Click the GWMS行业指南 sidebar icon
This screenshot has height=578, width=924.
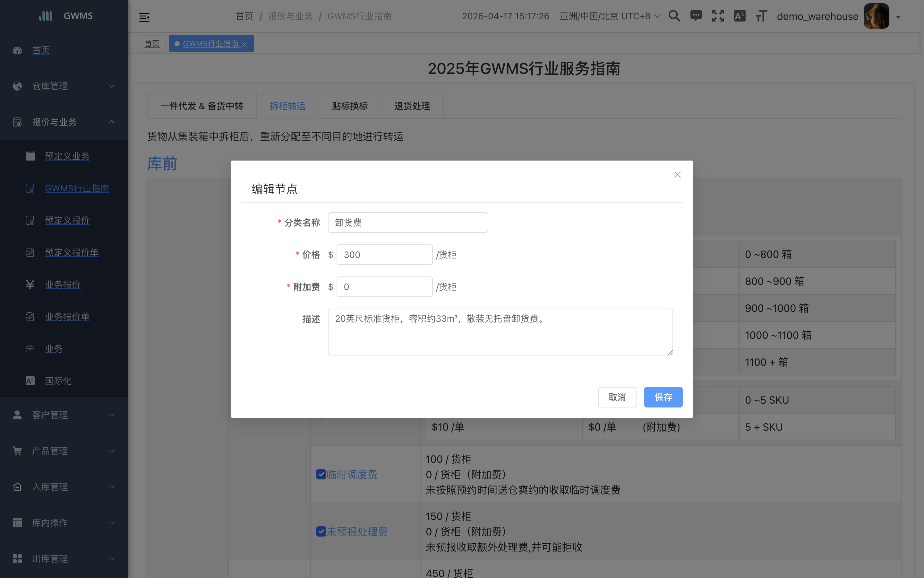[x=30, y=188]
